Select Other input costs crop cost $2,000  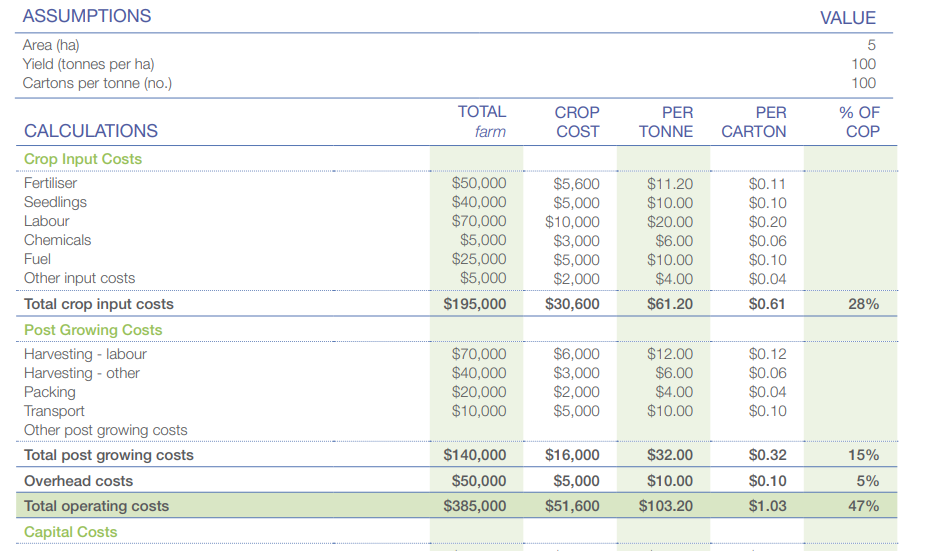coord(576,279)
